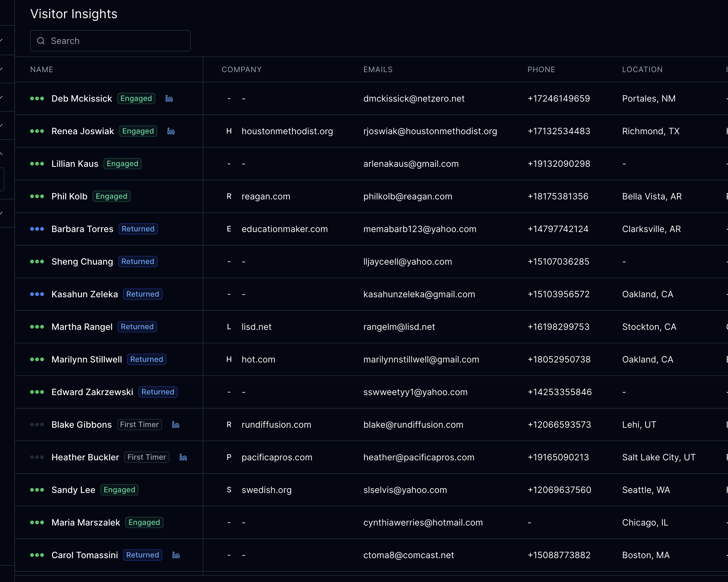Click the blue activity dots beside Barbara Torres
728x582 pixels.
pyautogui.click(x=37, y=229)
